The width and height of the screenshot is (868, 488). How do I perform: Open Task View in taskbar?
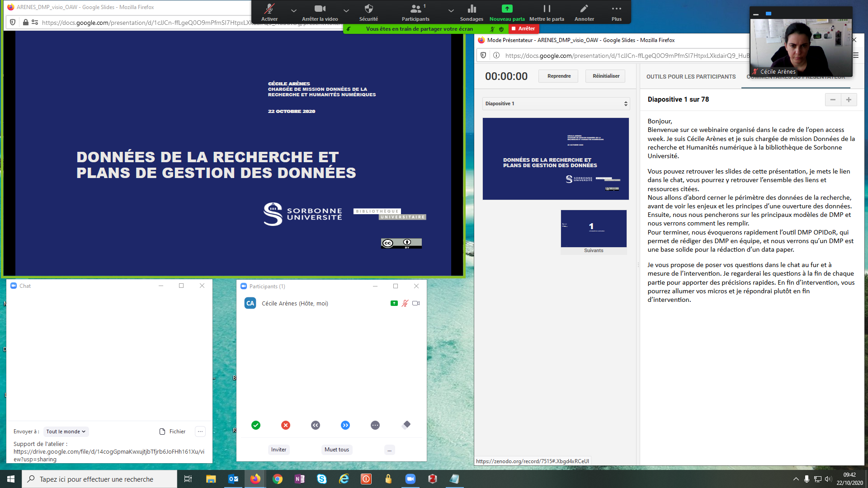188,479
